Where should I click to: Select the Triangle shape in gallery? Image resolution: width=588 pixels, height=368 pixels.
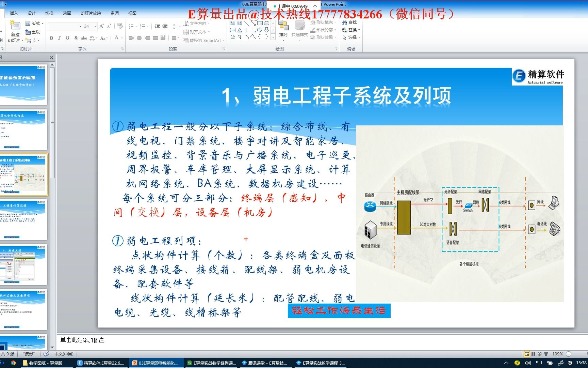(240, 30)
